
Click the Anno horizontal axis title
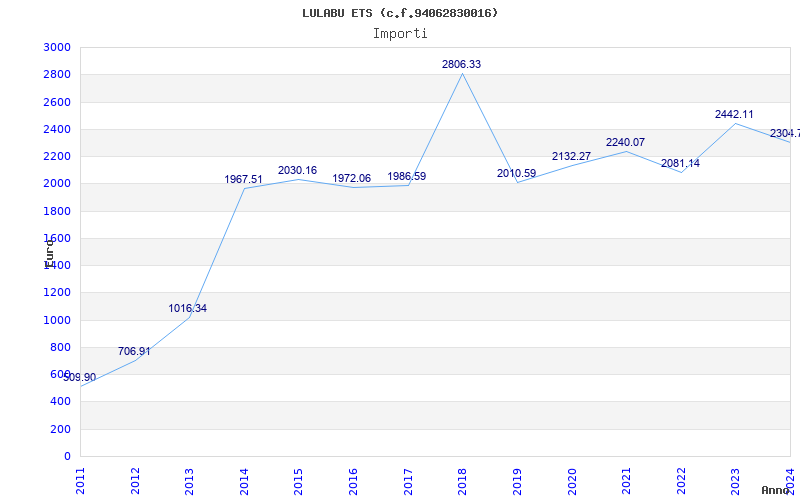(x=776, y=490)
